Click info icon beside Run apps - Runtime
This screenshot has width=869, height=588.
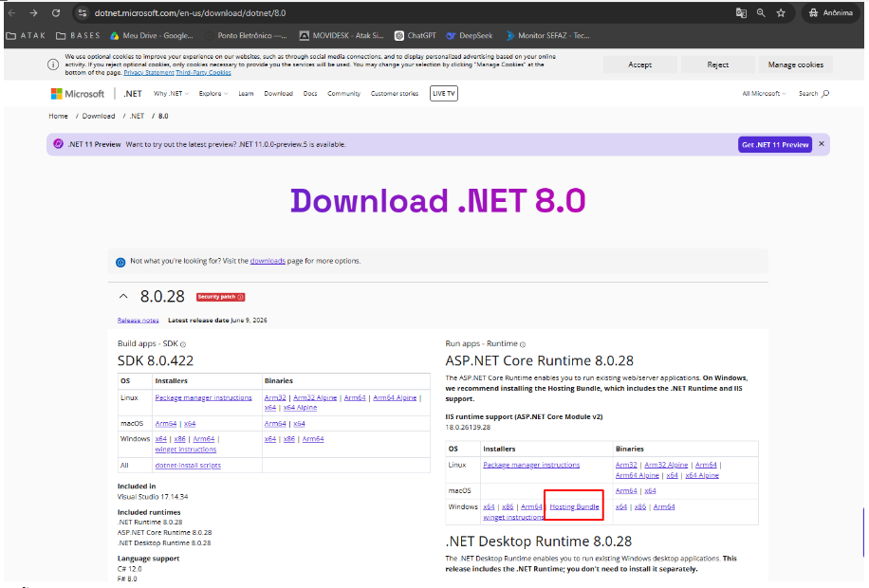point(523,344)
